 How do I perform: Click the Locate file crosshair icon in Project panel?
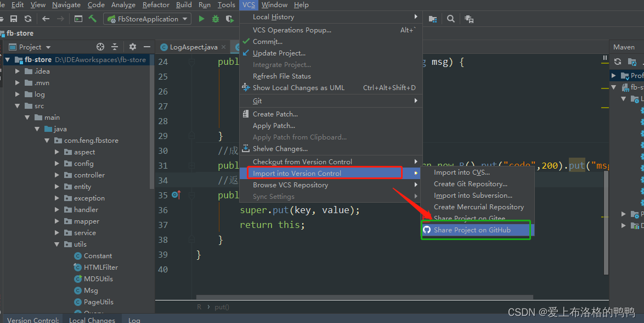click(100, 47)
